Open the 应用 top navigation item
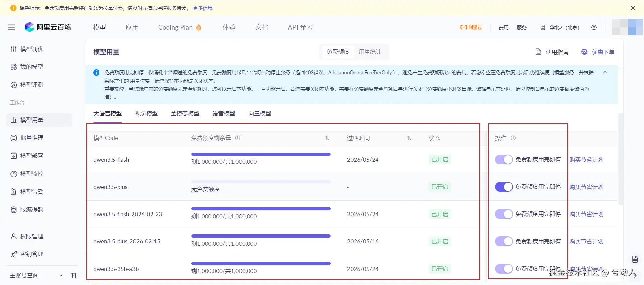 [132, 27]
